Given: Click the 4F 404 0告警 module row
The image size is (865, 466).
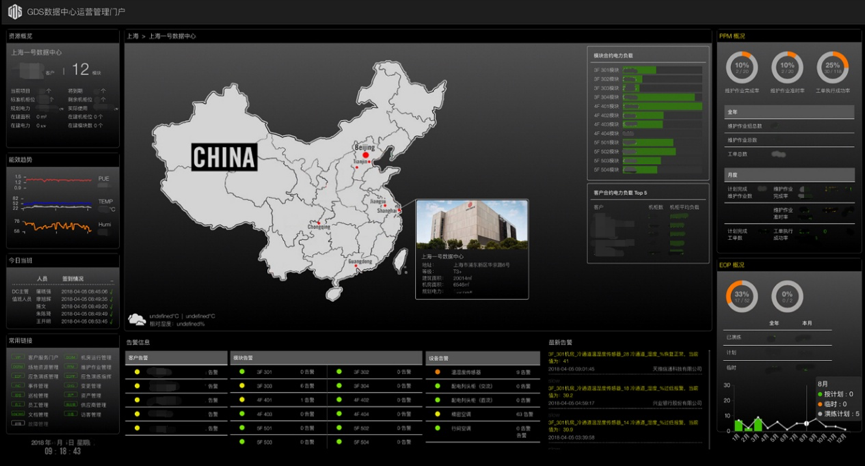Looking at the screenshot, I should click(x=375, y=414).
